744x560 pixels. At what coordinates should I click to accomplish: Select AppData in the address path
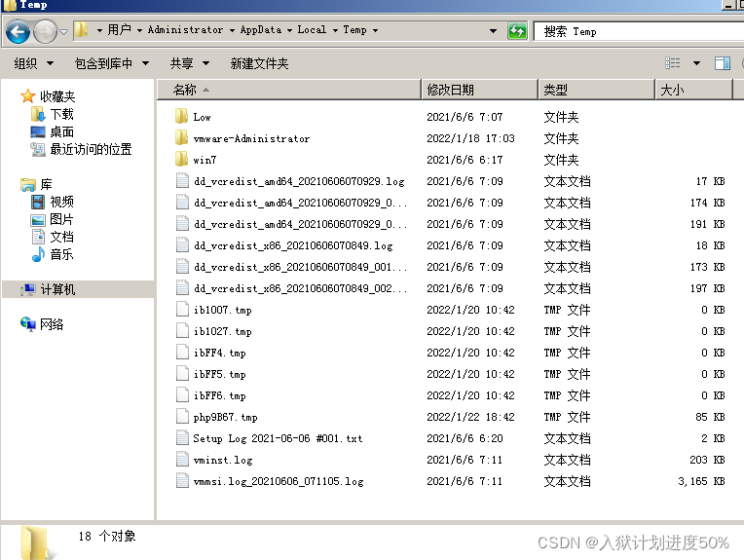pos(260,30)
